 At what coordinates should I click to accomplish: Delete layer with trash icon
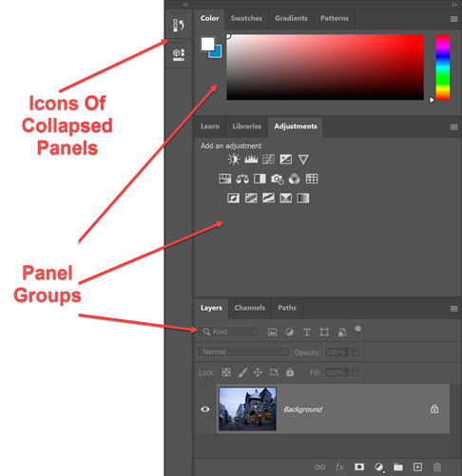437,467
